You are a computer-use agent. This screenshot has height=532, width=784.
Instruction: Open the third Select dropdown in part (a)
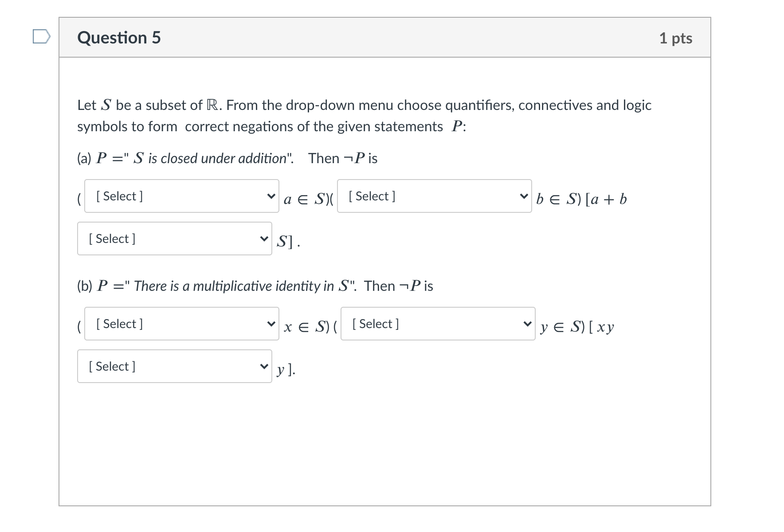pos(174,239)
